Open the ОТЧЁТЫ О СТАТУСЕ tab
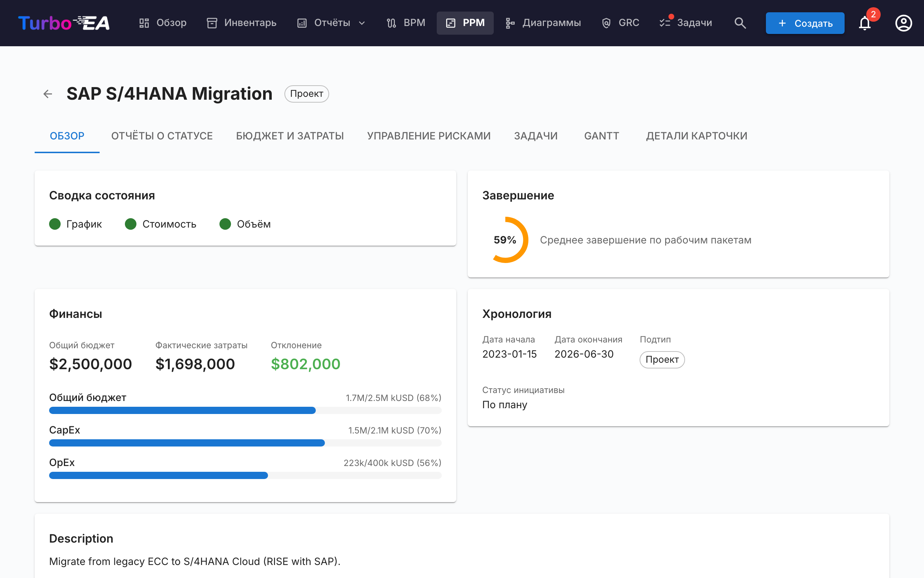924x578 pixels. tap(162, 136)
